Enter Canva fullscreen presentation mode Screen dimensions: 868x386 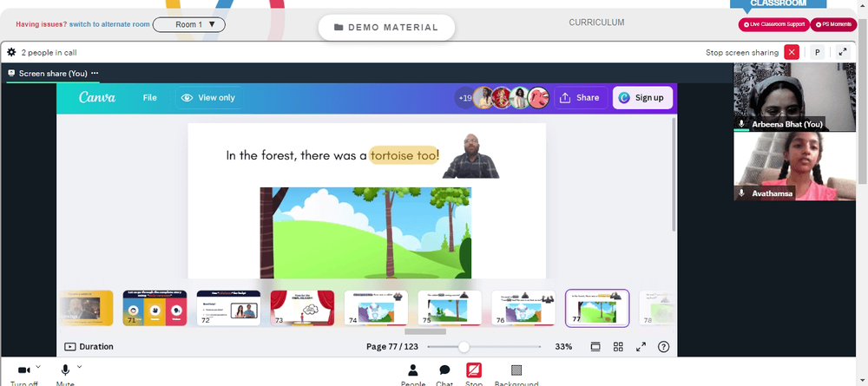641,347
